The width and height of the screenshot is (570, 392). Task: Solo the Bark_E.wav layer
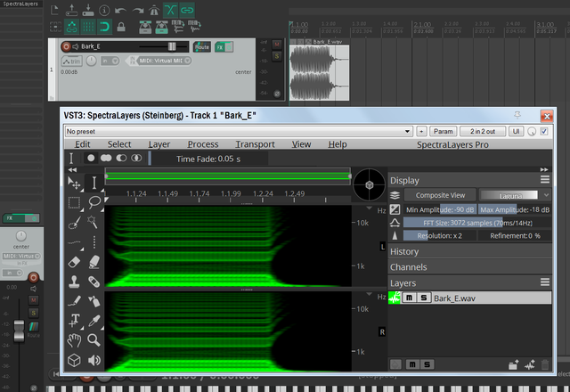click(424, 298)
